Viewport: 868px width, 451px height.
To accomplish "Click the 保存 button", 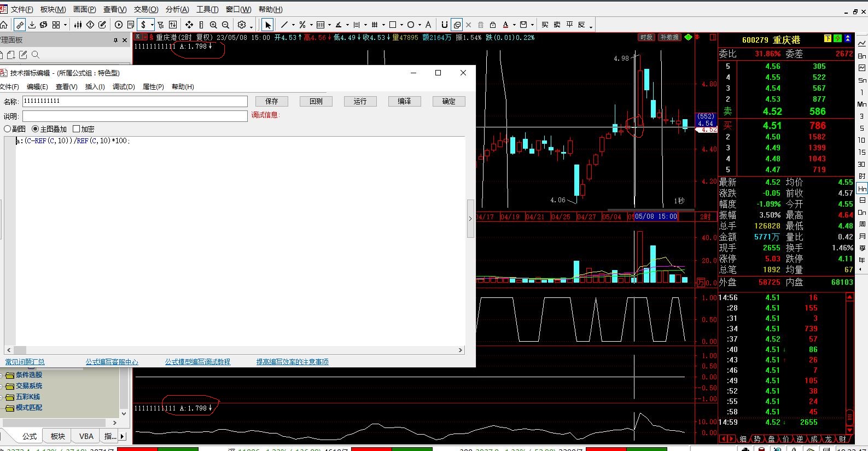I will click(x=271, y=101).
